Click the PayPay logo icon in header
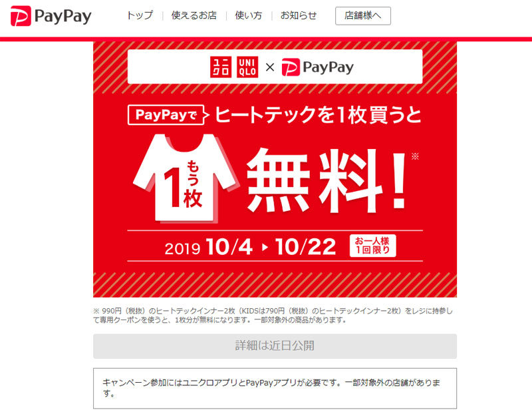Screen dimensions: 532x414 21,16
